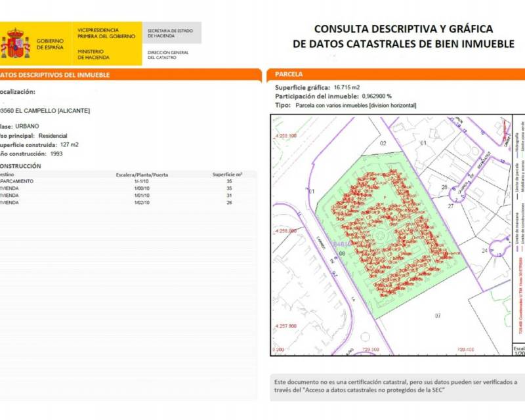Click parcel number 07 on the map
The width and height of the screenshot is (525, 420).
[x=437, y=316]
